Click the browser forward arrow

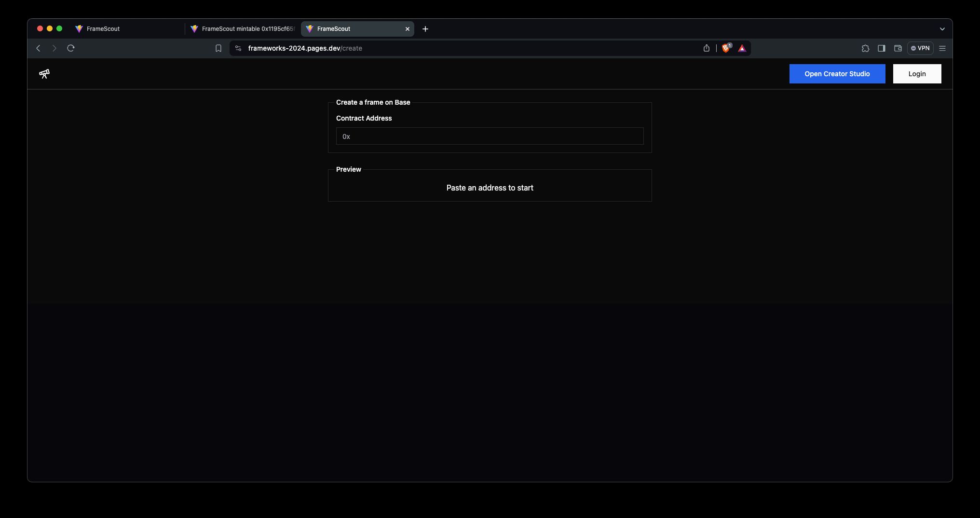[x=54, y=48]
